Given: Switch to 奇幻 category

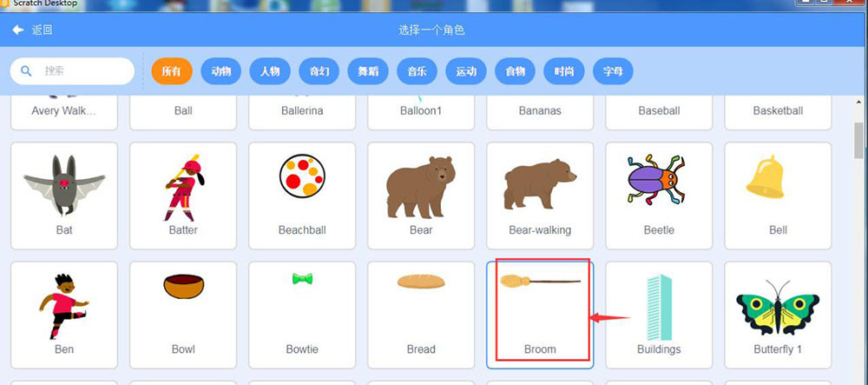Looking at the screenshot, I should pyautogui.click(x=319, y=71).
